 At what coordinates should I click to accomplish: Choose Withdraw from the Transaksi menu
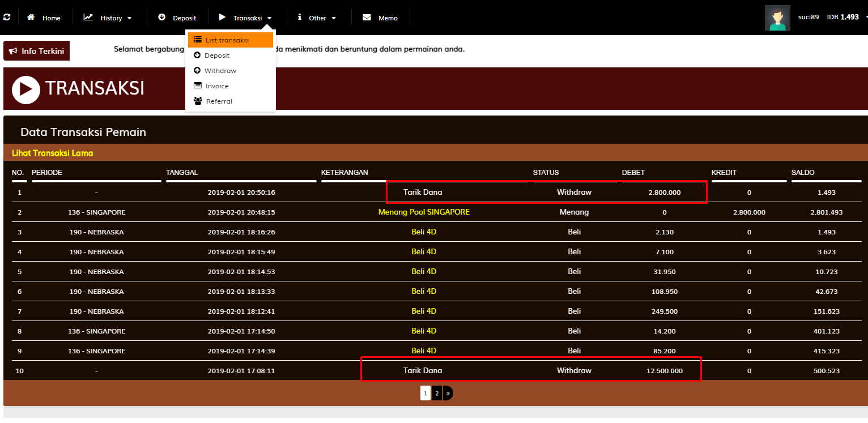220,71
